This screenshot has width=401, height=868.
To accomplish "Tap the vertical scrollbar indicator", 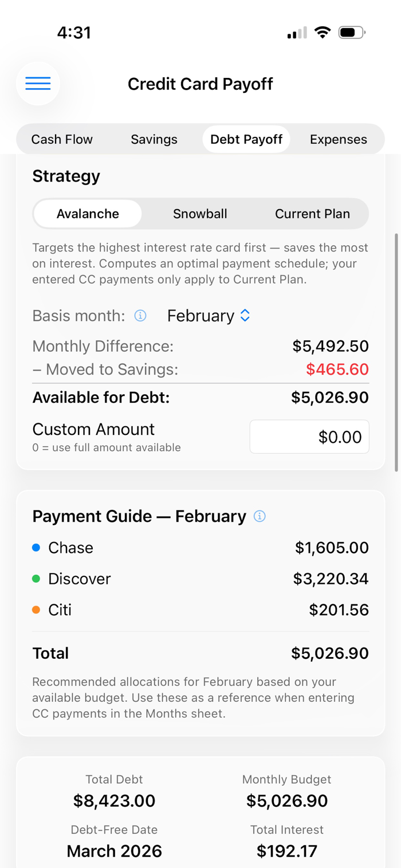I will click(396, 352).
